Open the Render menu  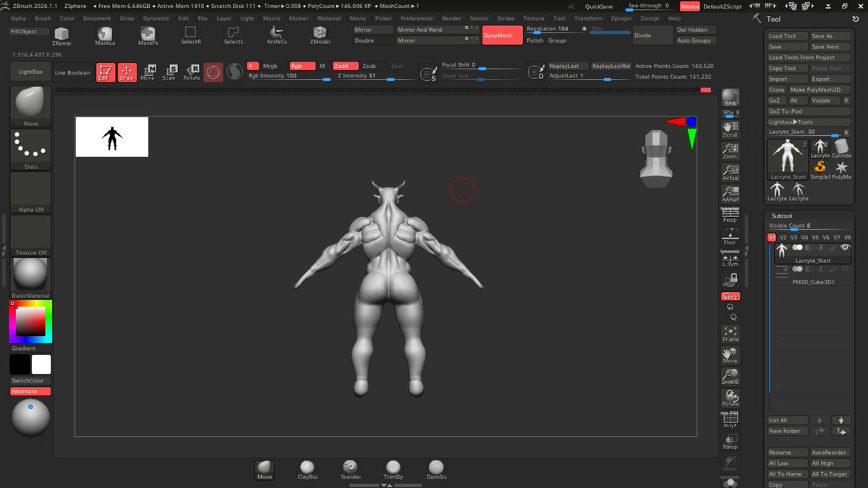(x=451, y=18)
